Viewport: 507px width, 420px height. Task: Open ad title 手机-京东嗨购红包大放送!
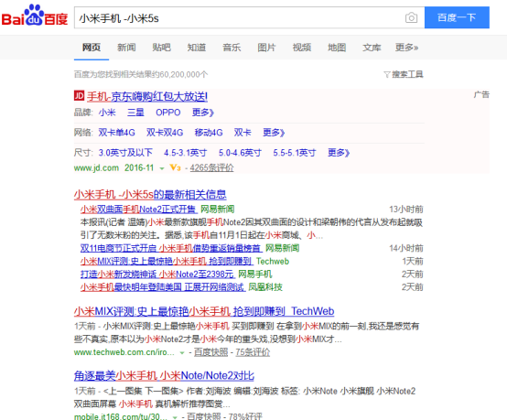[x=147, y=97]
